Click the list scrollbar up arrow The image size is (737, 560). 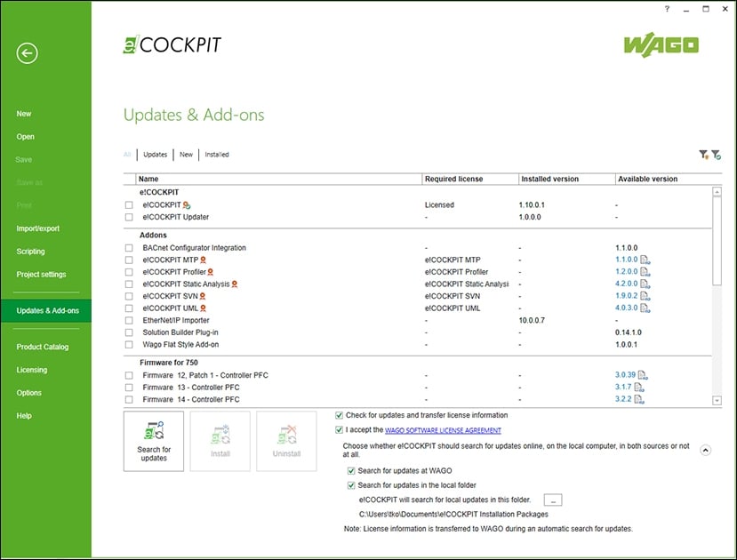(717, 192)
